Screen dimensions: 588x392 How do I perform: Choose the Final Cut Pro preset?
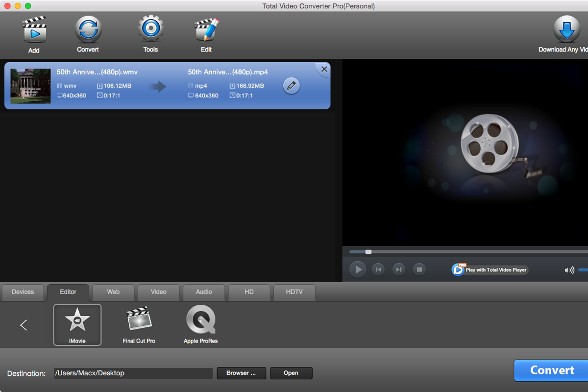139,325
